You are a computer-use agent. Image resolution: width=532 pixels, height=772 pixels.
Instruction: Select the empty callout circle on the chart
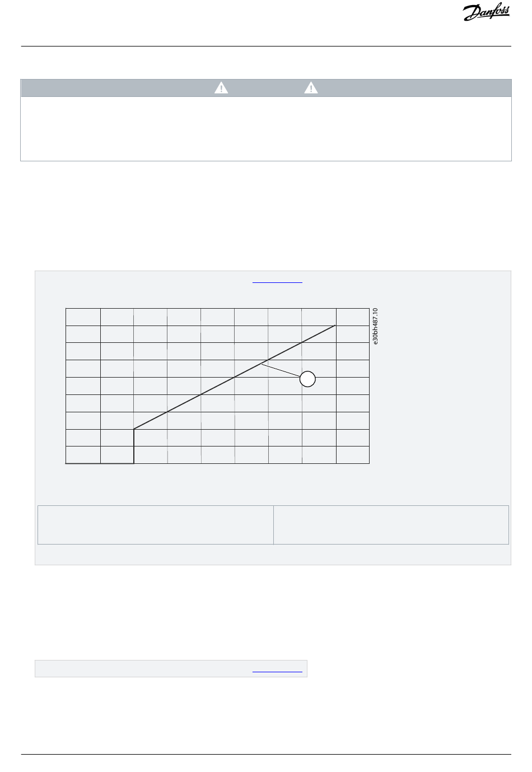(307, 379)
